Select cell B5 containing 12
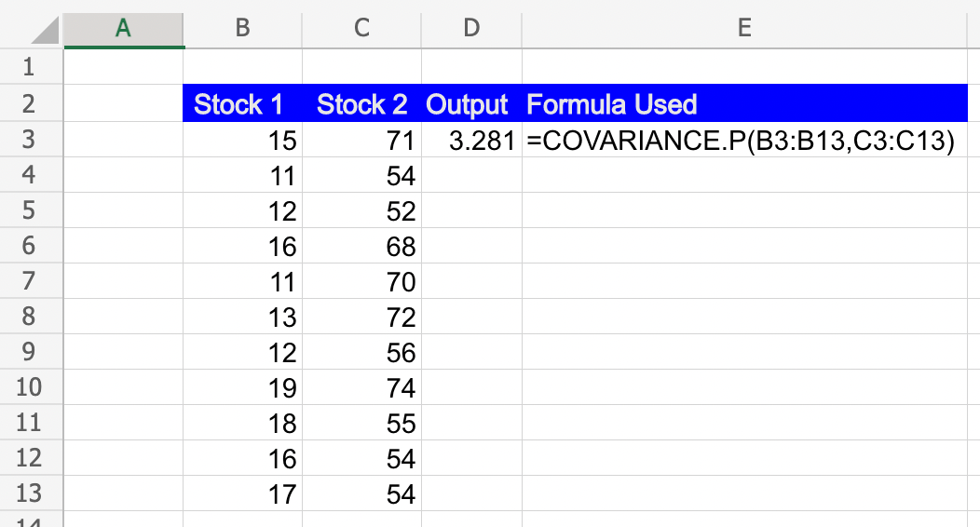Viewport: 980px width, 527px height. [242, 209]
